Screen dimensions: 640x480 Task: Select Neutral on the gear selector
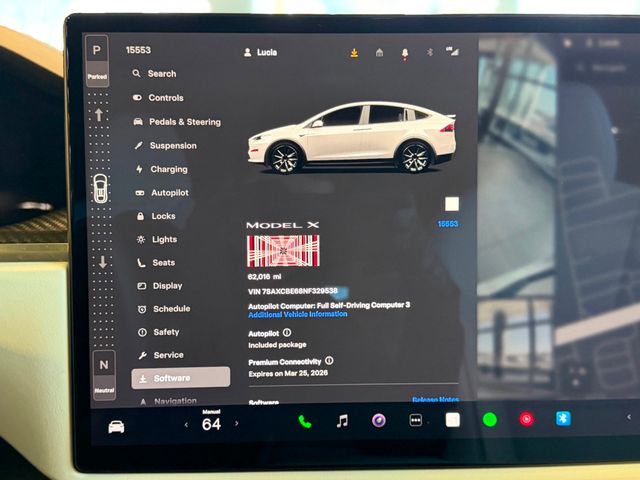click(x=104, y=375)
